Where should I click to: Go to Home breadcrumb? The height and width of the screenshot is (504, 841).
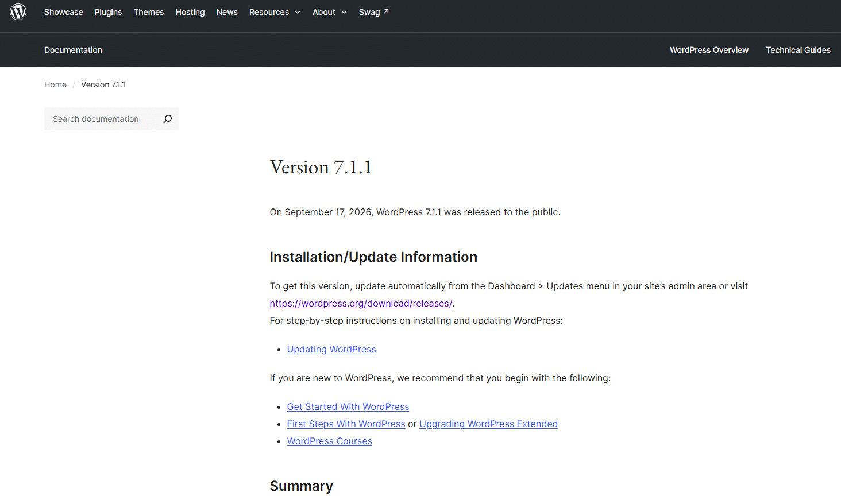pos(55,84)
